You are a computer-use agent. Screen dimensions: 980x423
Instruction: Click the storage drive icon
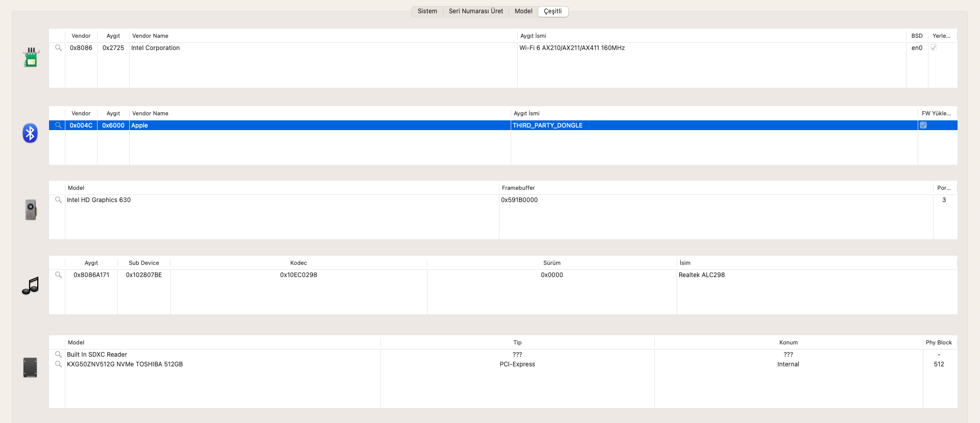(30, 367)
